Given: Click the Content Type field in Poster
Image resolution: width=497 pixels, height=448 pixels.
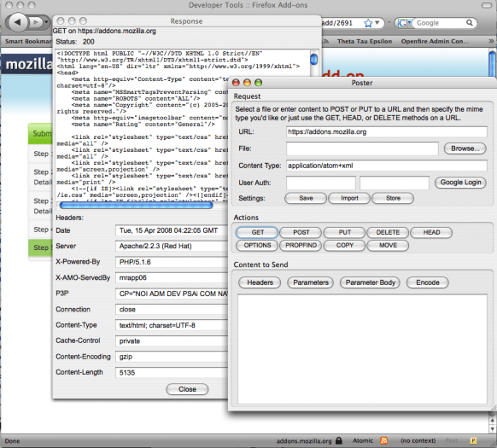Looking at the screenshot, I should [x=386, y=166].
